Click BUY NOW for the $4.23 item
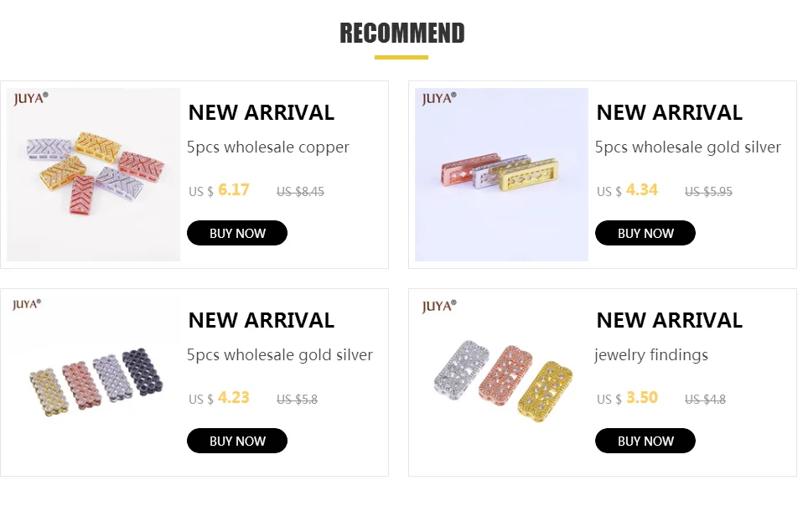 click(236, 441)
